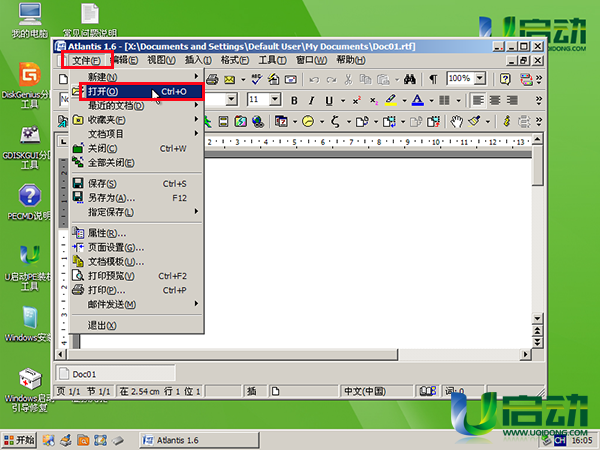Open the font size 11 dropdown
This screenshot has width=600, height=450.
[x=275, y=99]
